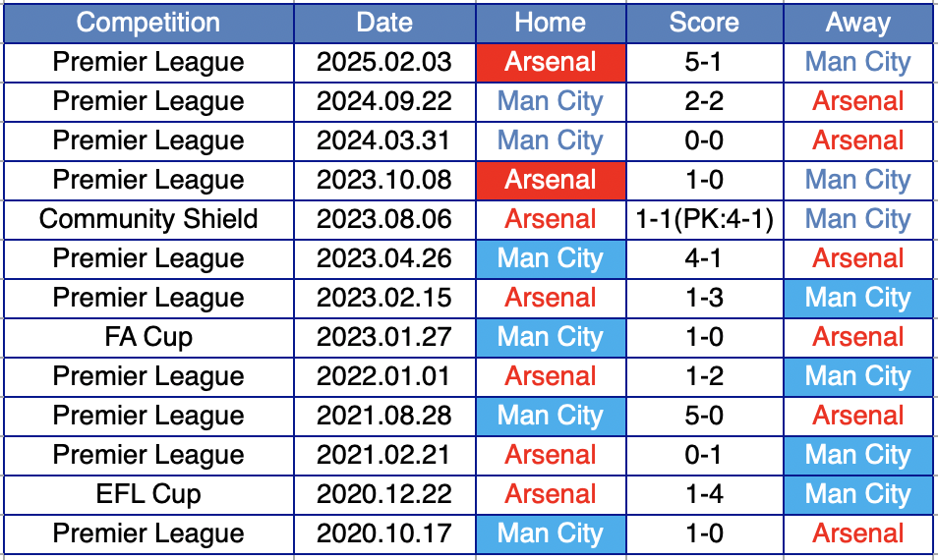The image size is (938, 560).
Task: Select the date cell 2024.09.22
Action: [384, 101]
